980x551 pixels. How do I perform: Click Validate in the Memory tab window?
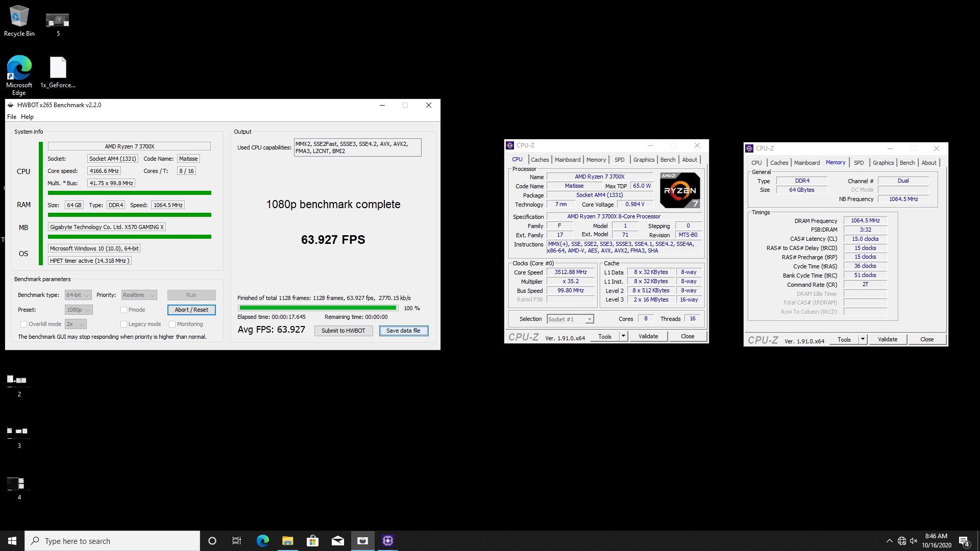pos(888,339)
